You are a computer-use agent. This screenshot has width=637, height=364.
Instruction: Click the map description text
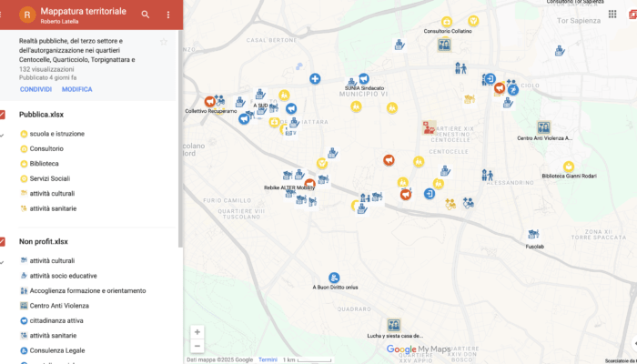click(76, 50)
